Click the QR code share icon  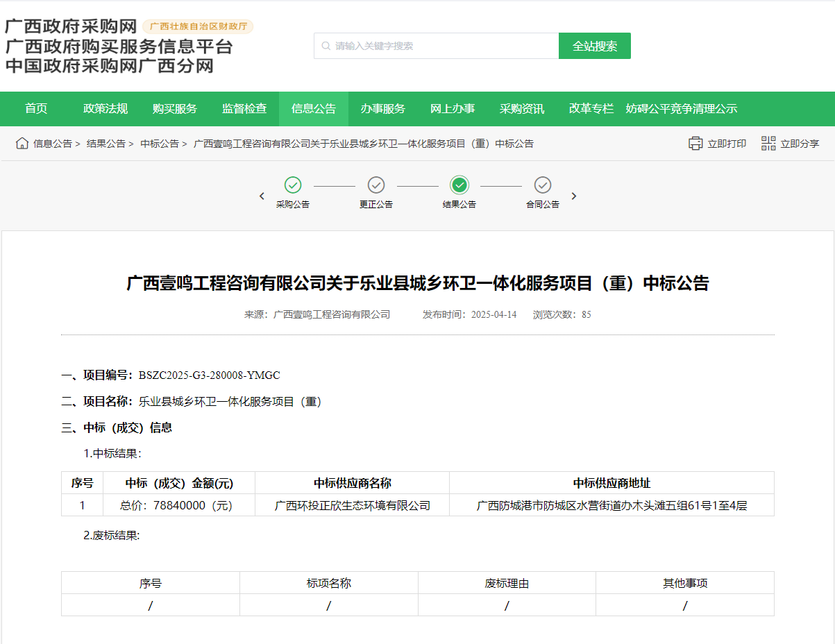(x=768, y=144)
